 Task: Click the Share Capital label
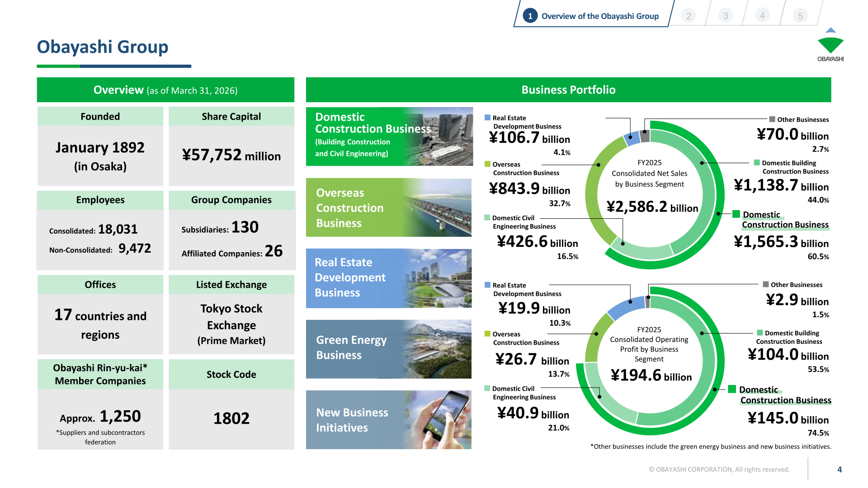tap(231, 116)
